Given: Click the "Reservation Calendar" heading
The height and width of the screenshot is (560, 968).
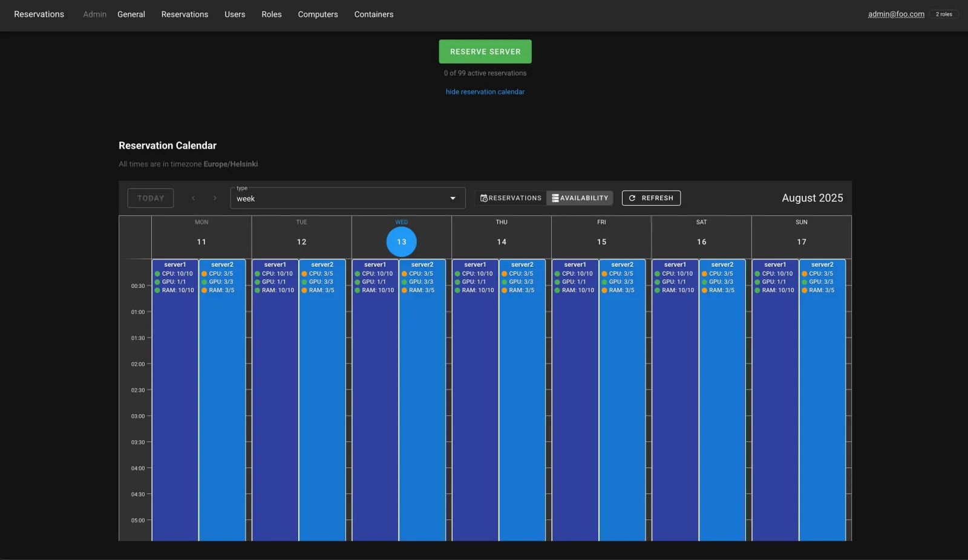Looking at the screenshot, I should click(x=168, y=146).
